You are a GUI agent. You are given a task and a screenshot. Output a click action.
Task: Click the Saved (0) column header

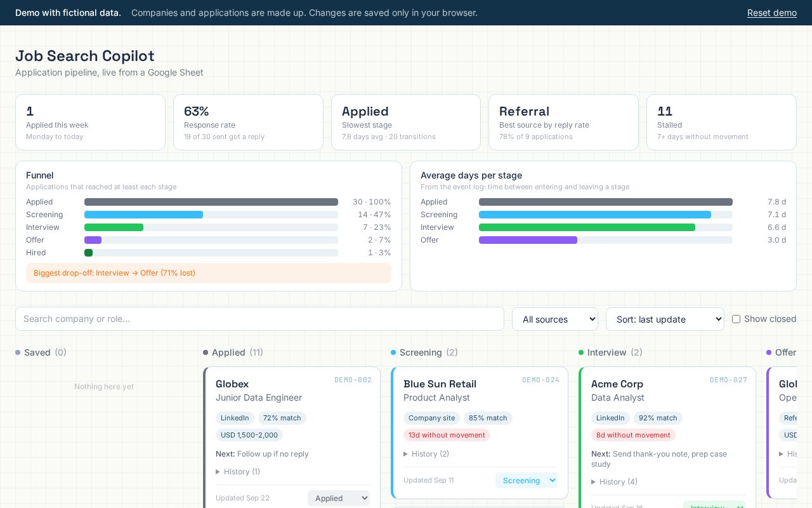pyautogui.click(x=41, y=352)
